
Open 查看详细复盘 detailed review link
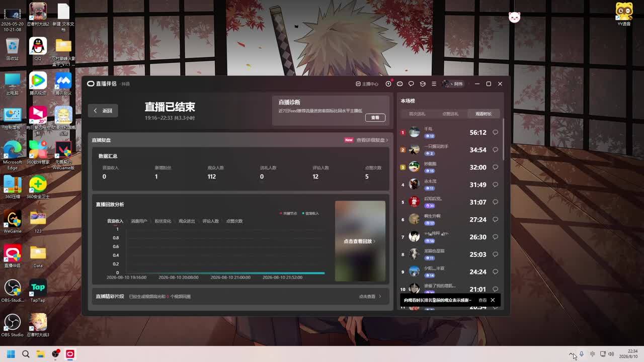372,140
